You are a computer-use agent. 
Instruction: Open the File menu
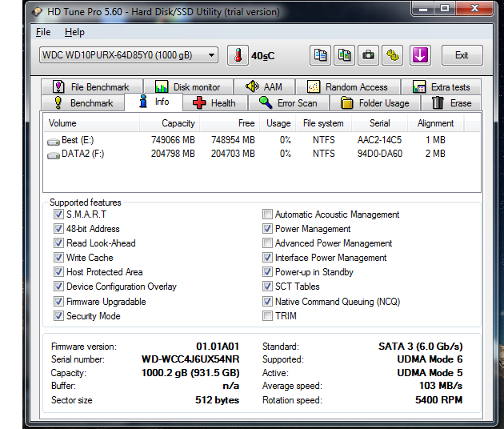click(x=43, y=32)
